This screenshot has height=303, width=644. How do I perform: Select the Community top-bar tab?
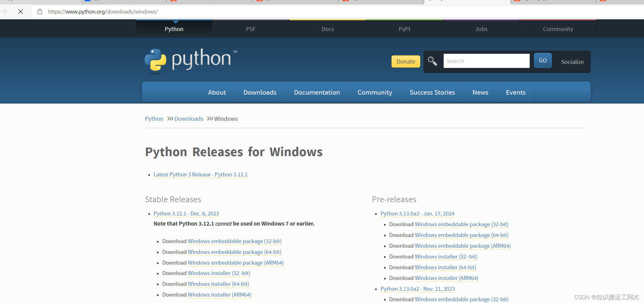click(558, 29)
